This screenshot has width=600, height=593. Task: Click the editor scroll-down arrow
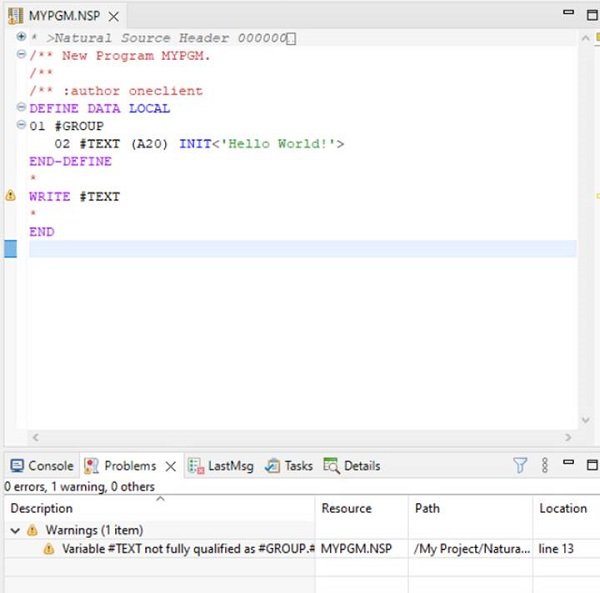pos(585,420)
